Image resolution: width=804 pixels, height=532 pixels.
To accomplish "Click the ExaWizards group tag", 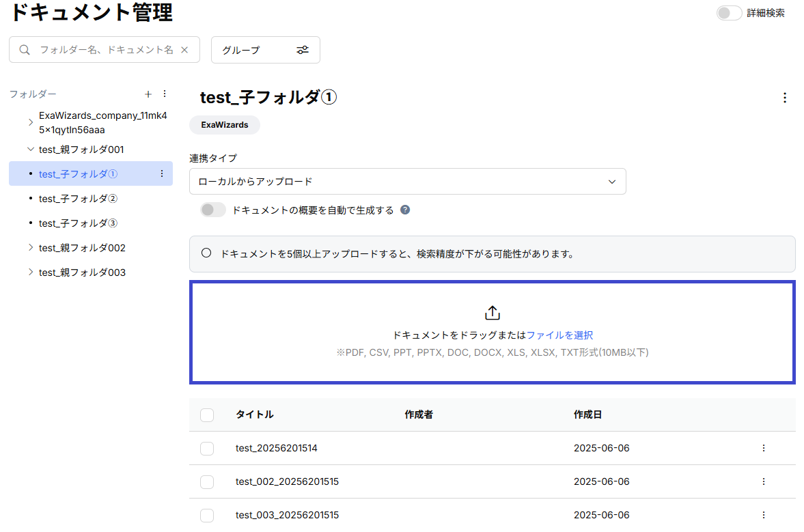I will (225, 124).
